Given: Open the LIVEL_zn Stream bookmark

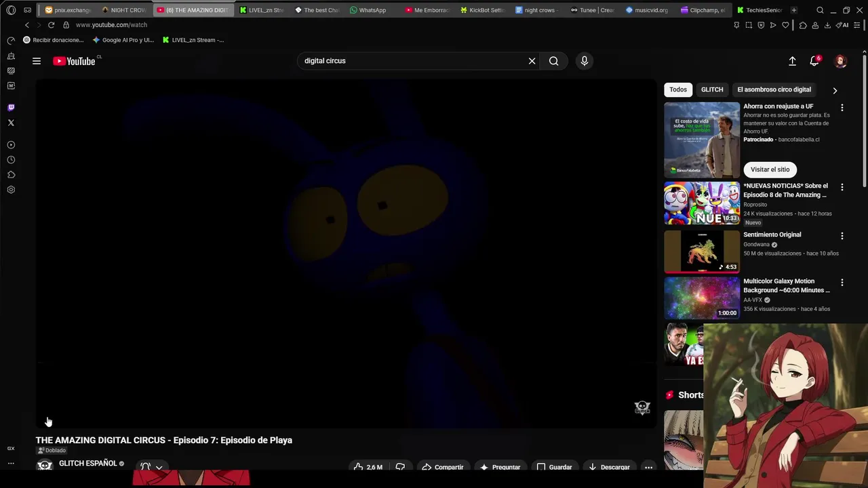Looking at the screenshot, I should pos(193,40).
